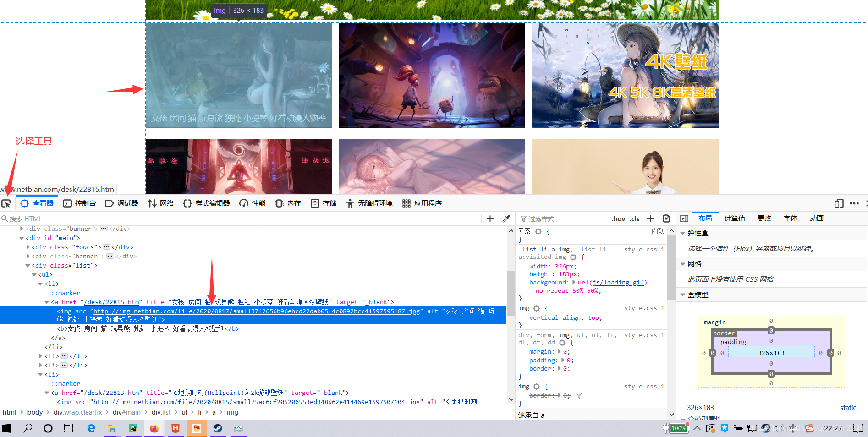This screenshot has width=868, height=437.
Task: Collapse the 弹性盒 flexbox section
Action: [682, 233]
